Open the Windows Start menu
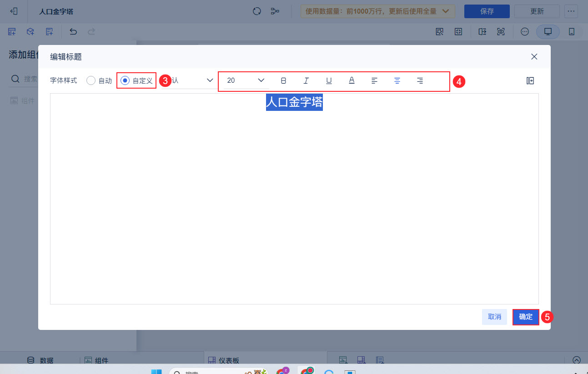The image size is (588, 374). [x=156, y=372]
